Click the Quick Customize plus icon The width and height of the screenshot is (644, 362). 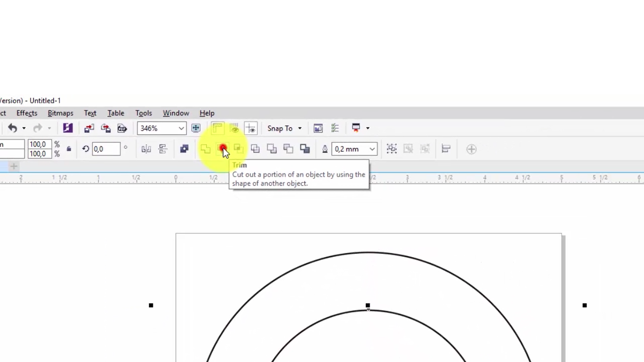pyautogui.click(x=471, y=149)
